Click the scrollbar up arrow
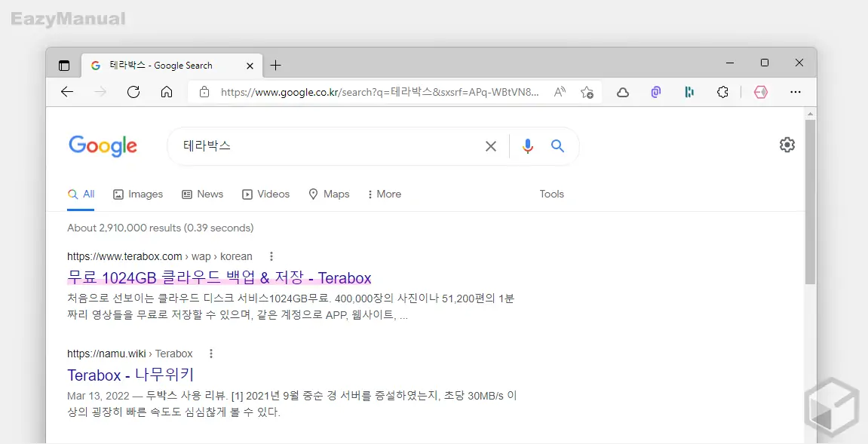 point(810,114)
